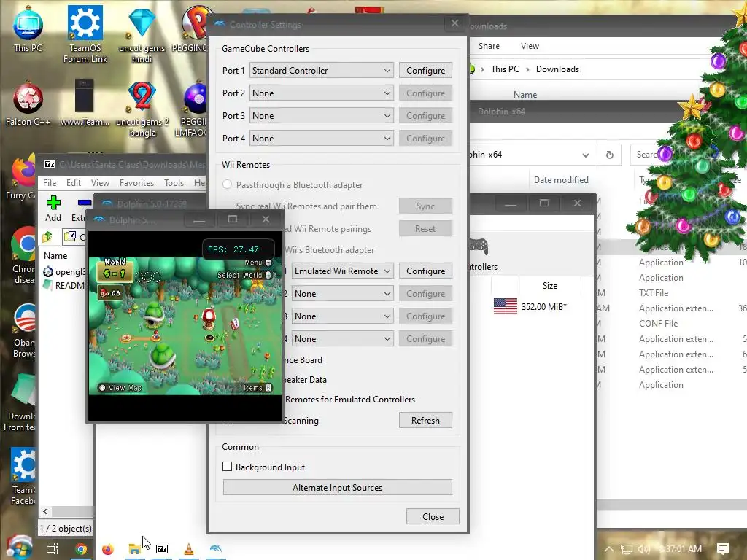Select the opengl32 file row in 7-Zip

pyautogui.click(x=64, y=272)
